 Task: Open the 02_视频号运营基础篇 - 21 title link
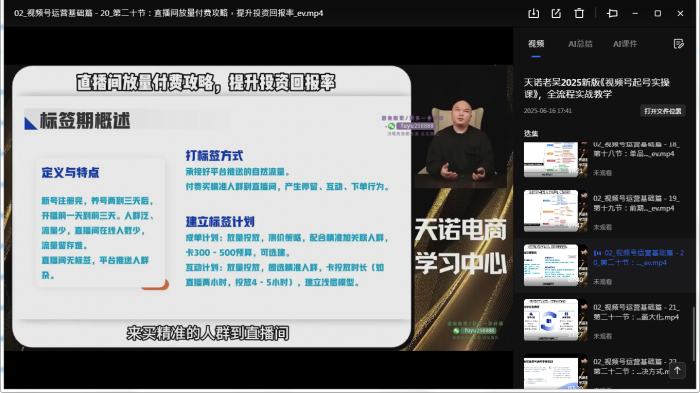pyautogui.click(x=636, y=312)
